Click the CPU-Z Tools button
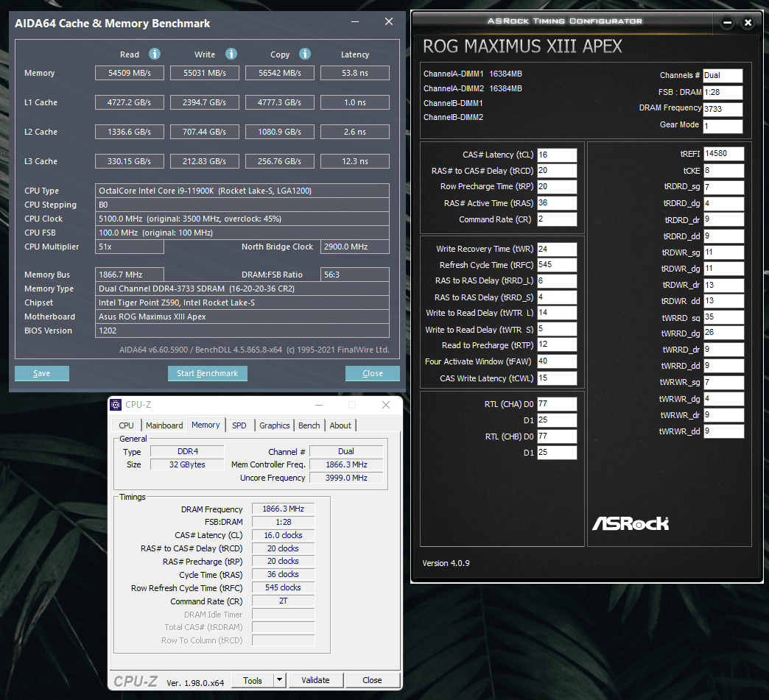This screenshot has height=700, width=769. click(x=253, y=680)
